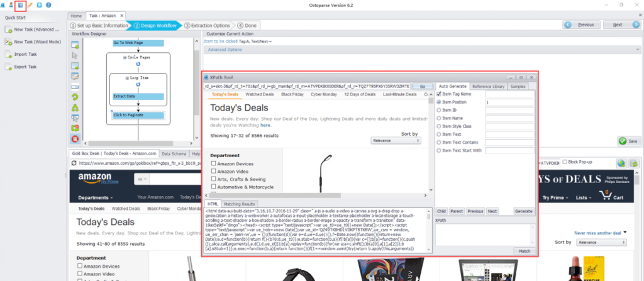Select the red stop tool in Workflow Designer
Image resolution: width=644 pixels, height=281 pixels.
pos(75,139)
